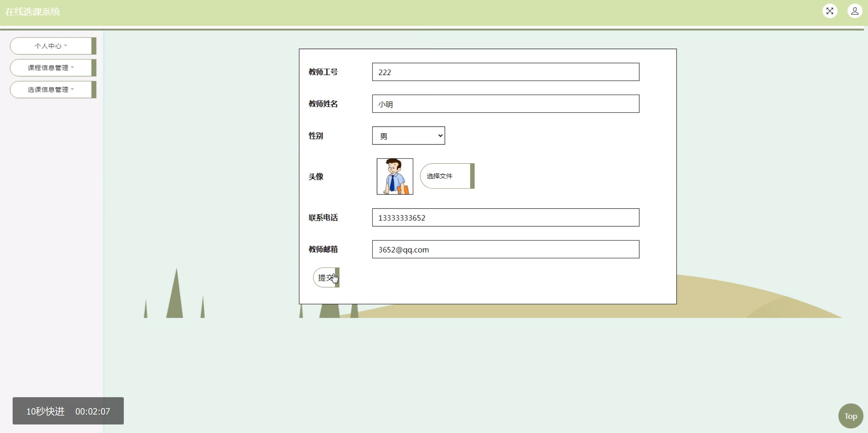Click the 教师姓名 input field
The image size is (868, 433).
(505, 104)
